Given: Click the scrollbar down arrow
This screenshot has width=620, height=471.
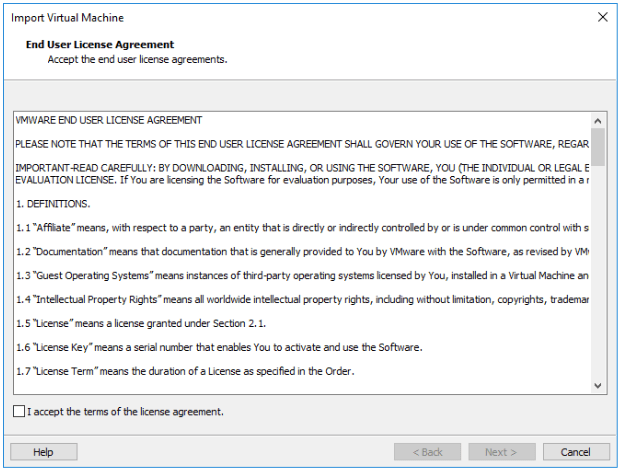Looking at the screenshot, I should (x=598, y=385).
